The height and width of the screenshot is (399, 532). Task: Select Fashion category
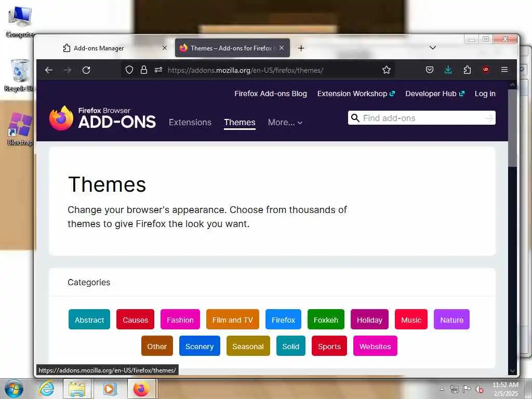tap(180, 320)
